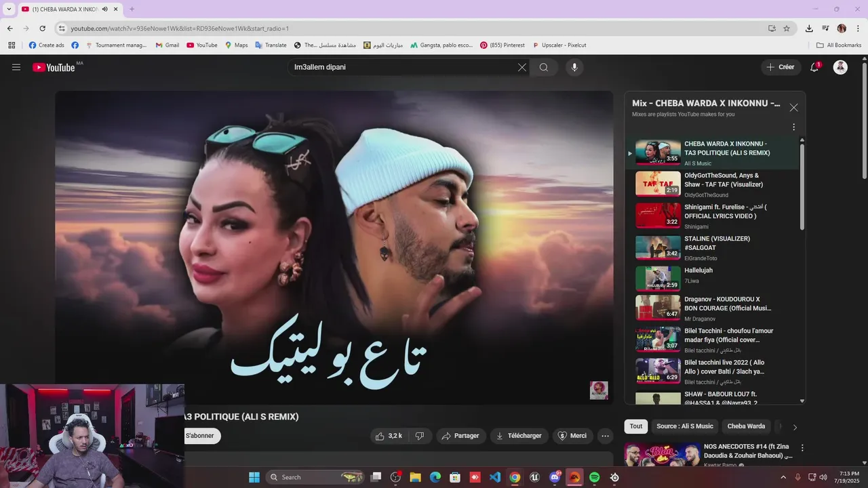Install app icon in address bar
The image size is (868, 488).
[772, 28]
